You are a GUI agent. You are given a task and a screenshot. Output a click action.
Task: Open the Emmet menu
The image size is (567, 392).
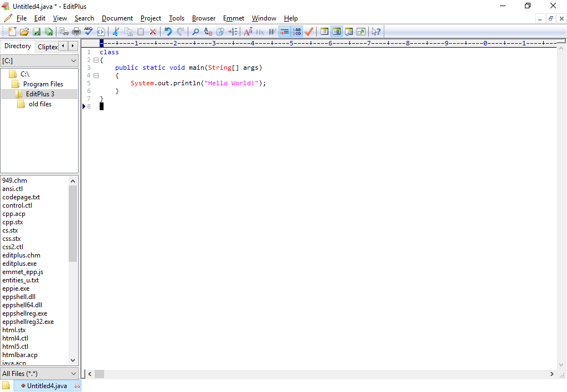[233, 18]
